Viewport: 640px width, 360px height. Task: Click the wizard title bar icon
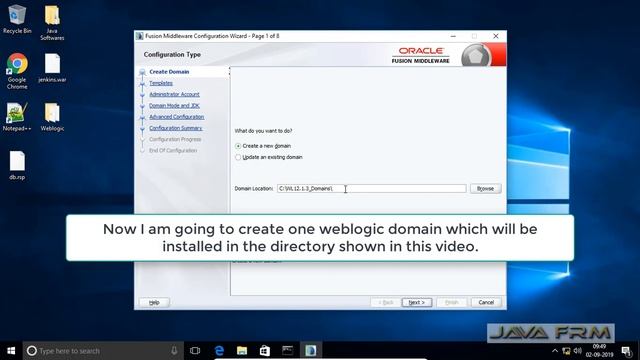tap(140, 36)
